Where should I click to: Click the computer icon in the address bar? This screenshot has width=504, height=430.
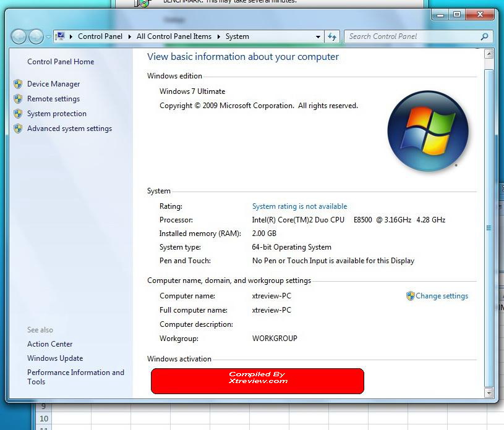[60, 36]
